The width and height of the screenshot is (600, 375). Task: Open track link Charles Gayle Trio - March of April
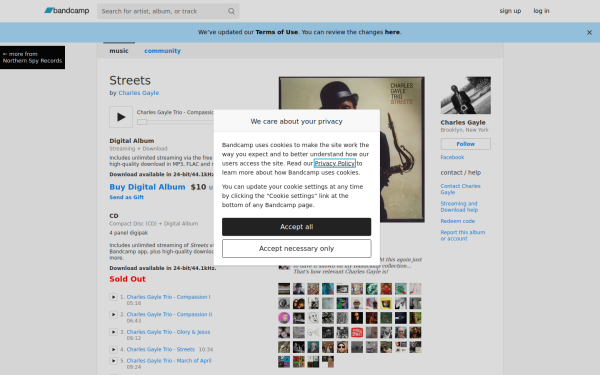coord(169,360)
